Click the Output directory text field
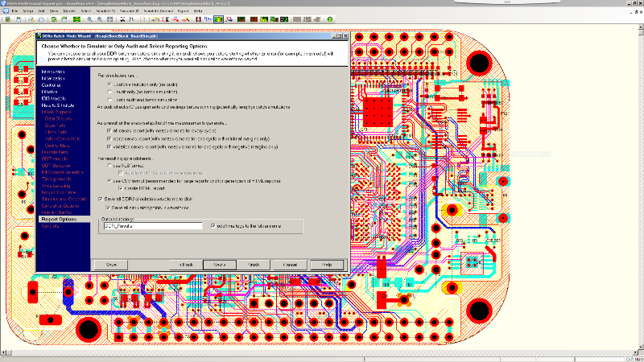The image size is (644, 362). (153, 226)
